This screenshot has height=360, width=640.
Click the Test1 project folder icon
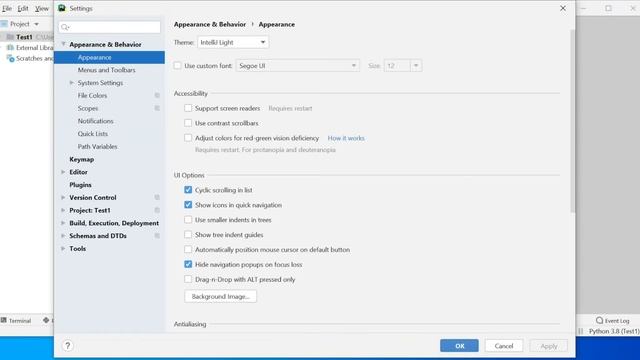coord(10,37)
